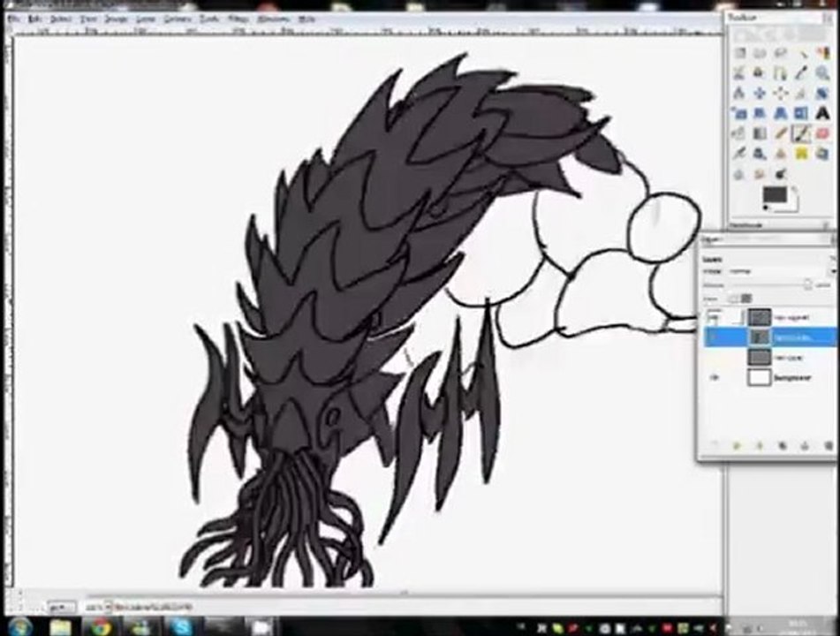Select the Clone stamp tool
The image size is (840, 636).
781,154
